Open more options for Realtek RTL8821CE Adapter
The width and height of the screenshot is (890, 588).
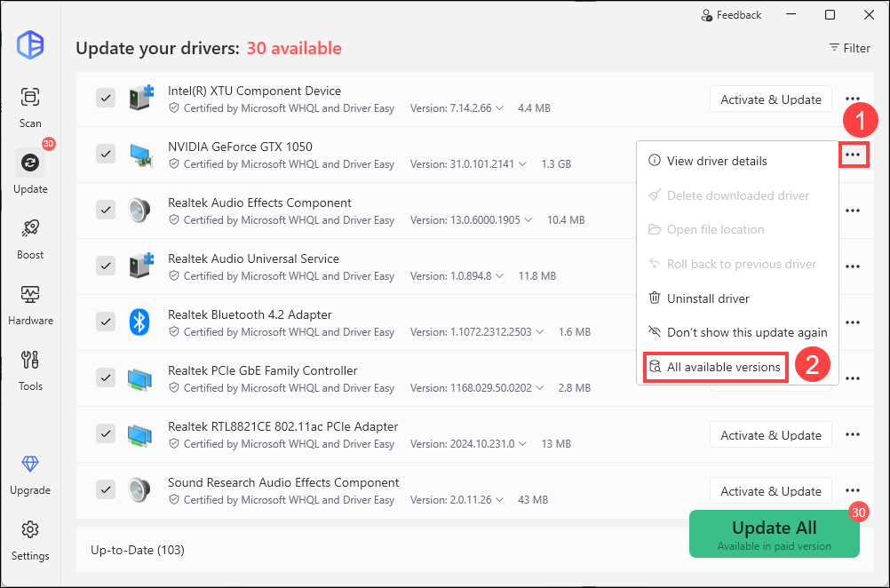coord(853,434)
